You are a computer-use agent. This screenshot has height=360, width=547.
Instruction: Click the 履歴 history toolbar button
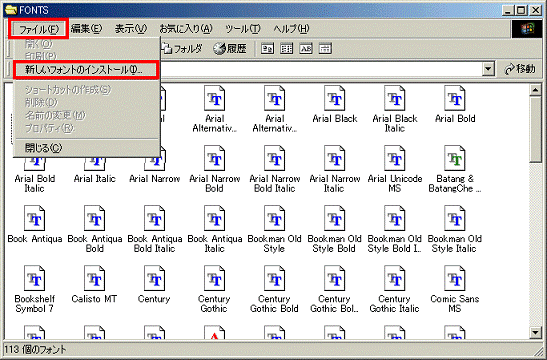(x=230, y=48)
